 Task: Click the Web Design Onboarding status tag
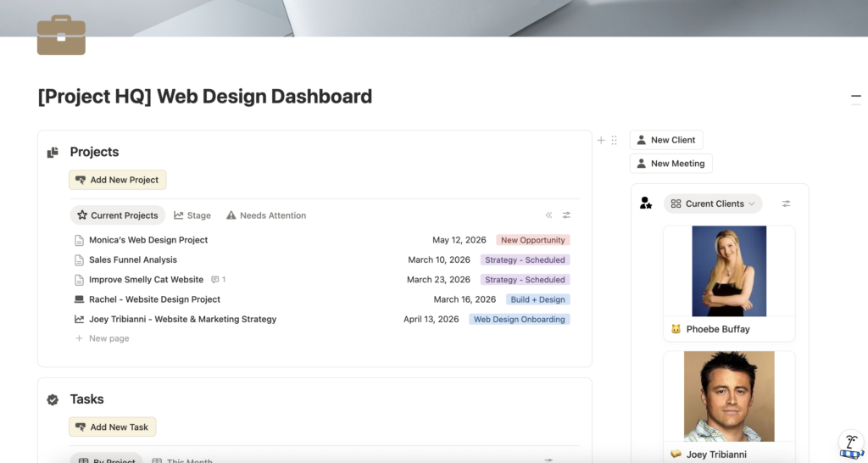[520, 319]
